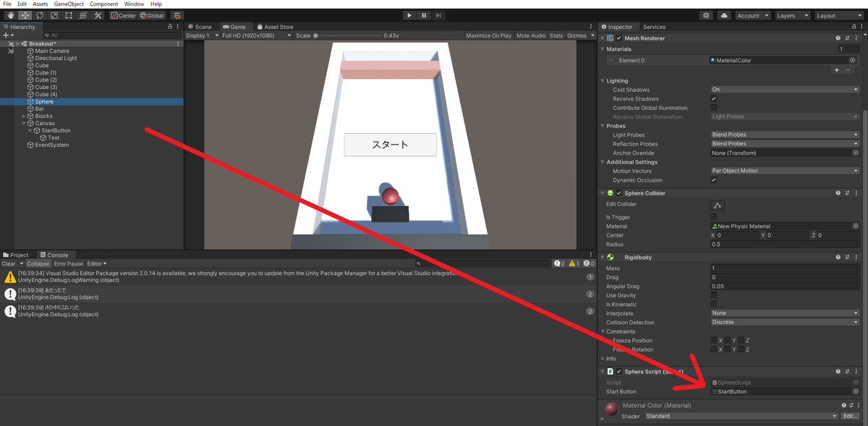Open Hierarchy panel options menu
The image size is (868, 426).
[178, 27]
